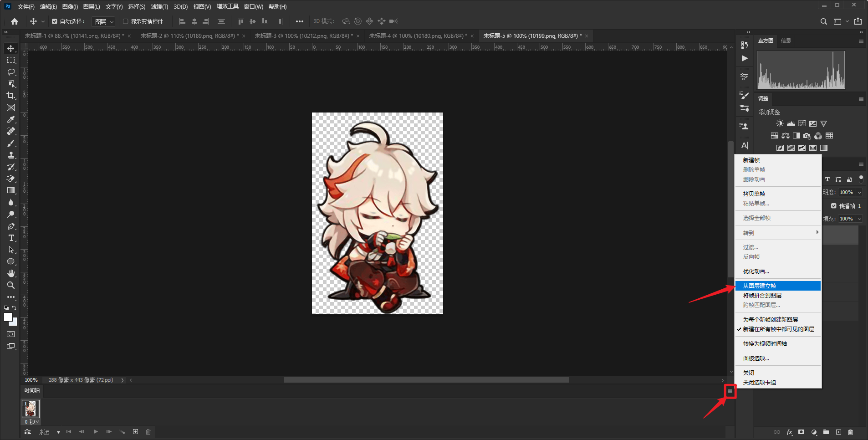Select the Zoom tool
The image size is (868, 440).
tap(11, 285)
